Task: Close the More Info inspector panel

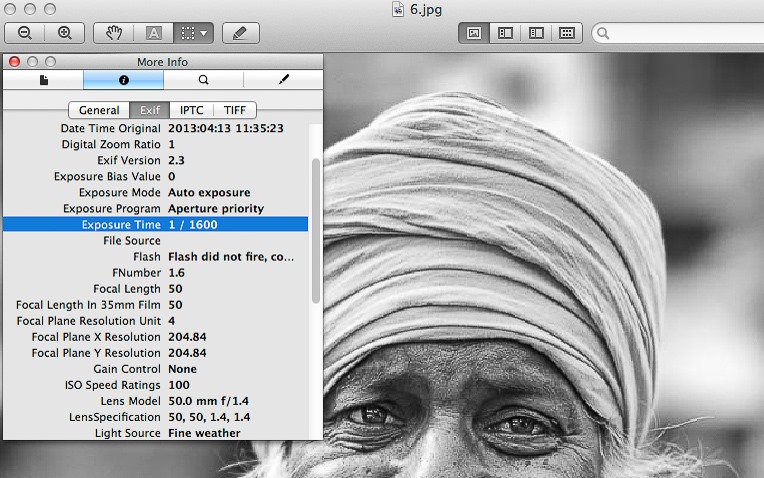Action: 15,62
